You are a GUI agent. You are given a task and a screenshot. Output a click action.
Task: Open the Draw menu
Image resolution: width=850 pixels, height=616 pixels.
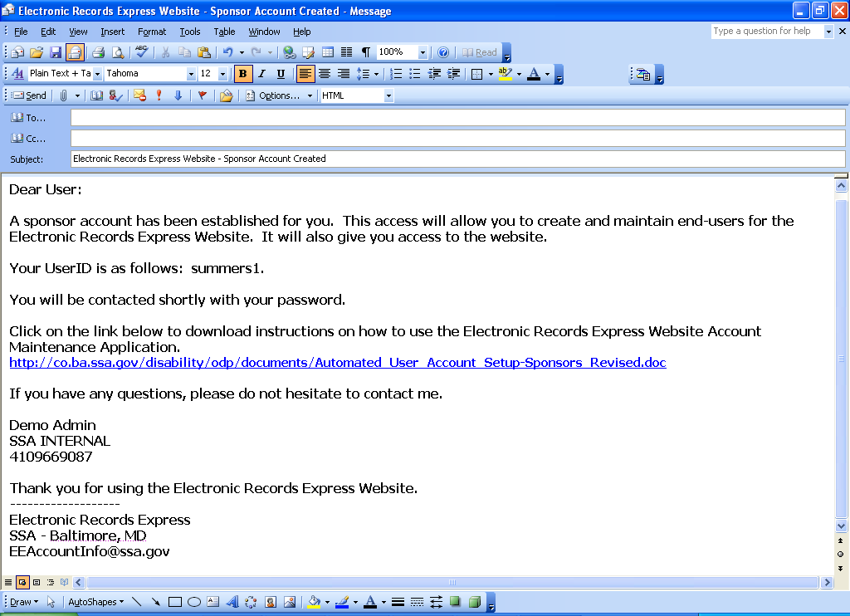24,602
